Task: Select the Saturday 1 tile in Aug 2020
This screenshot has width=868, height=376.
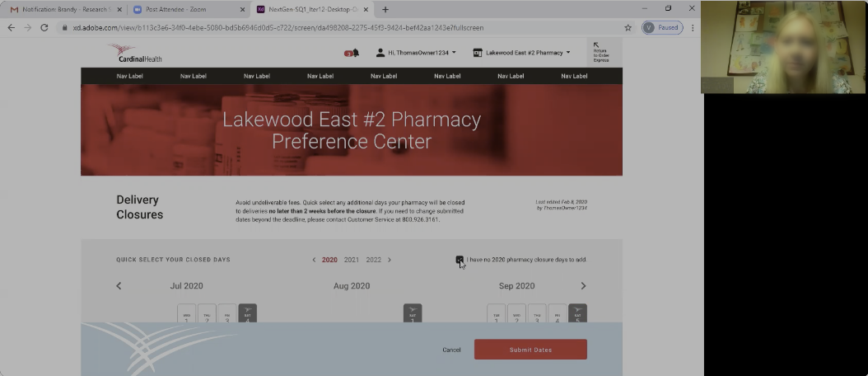Action: coord(413,313)
